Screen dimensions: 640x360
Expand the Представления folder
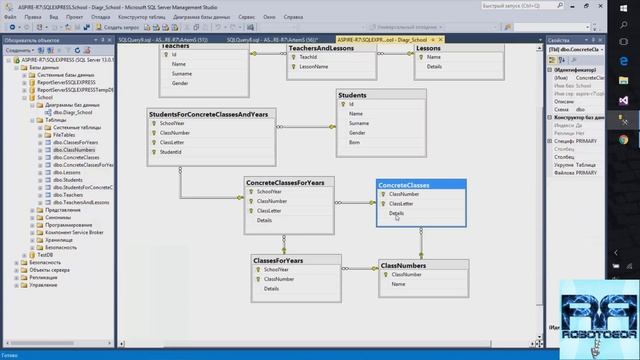click(x=32, y=210)
